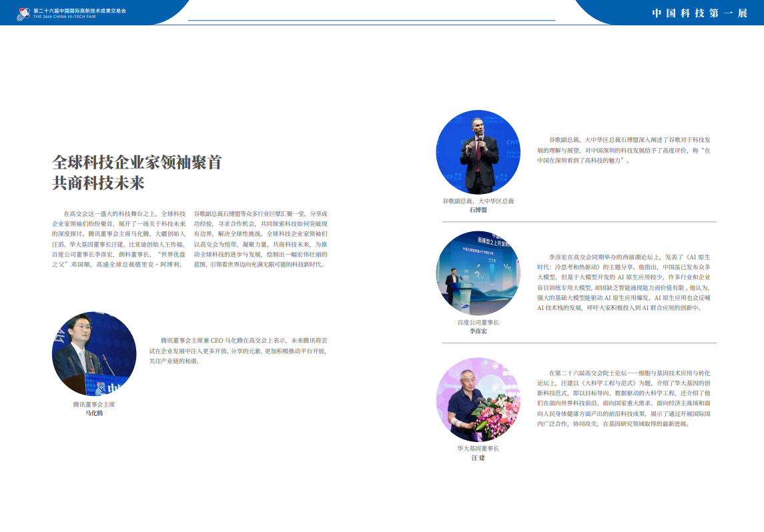The width and height of the screenshot is (764, 532).
Task: Click the paragraph starting 谷歌副总裁、大中华区总裁石博盟深入阐述
Action: click(x=624, y=150)
